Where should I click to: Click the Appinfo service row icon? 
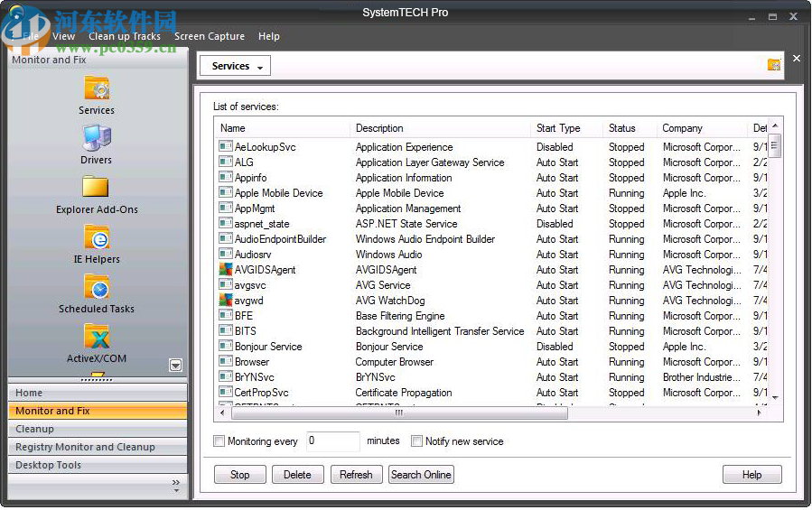pos(225,177)
